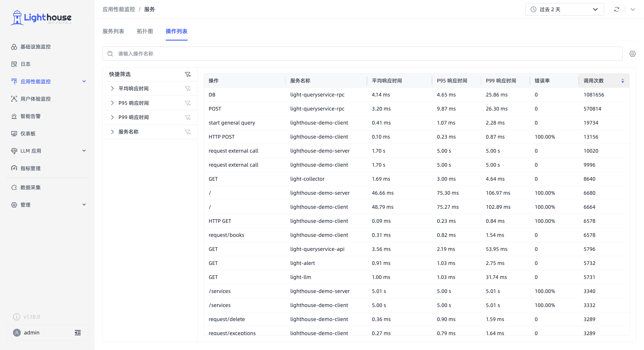
Task: Clear the P99 响应时间 filter icon
Action: [x=188, y=117]
